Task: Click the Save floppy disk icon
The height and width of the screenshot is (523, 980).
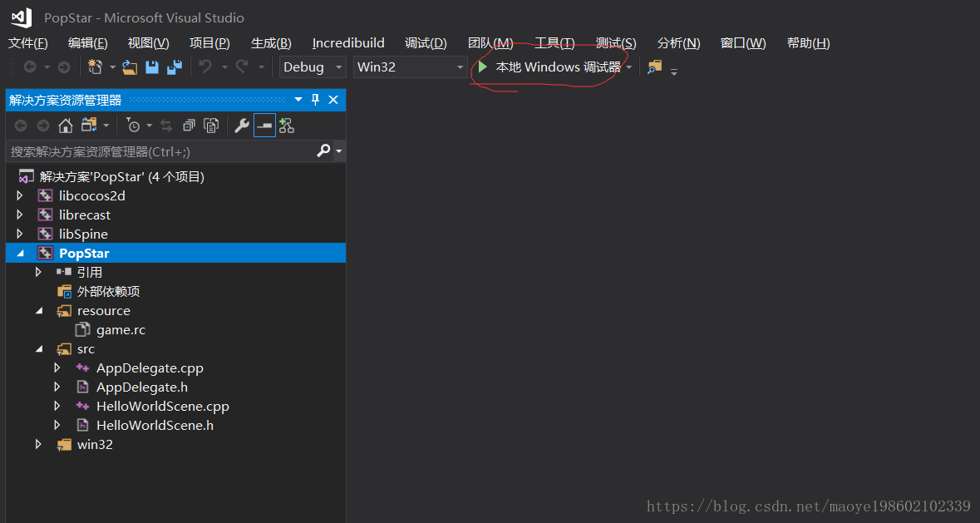Action: click(x=152, y=67)
